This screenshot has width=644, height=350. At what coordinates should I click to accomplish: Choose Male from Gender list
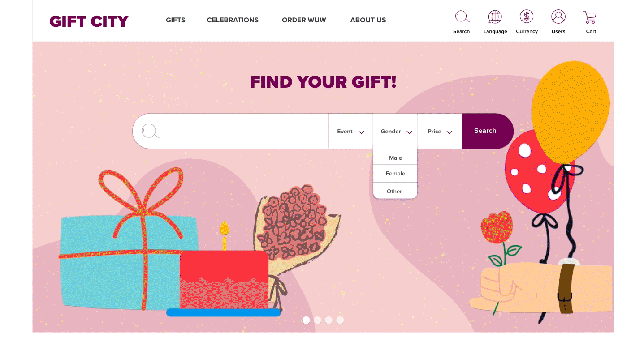pyautogui.click(x=395, y=158)
